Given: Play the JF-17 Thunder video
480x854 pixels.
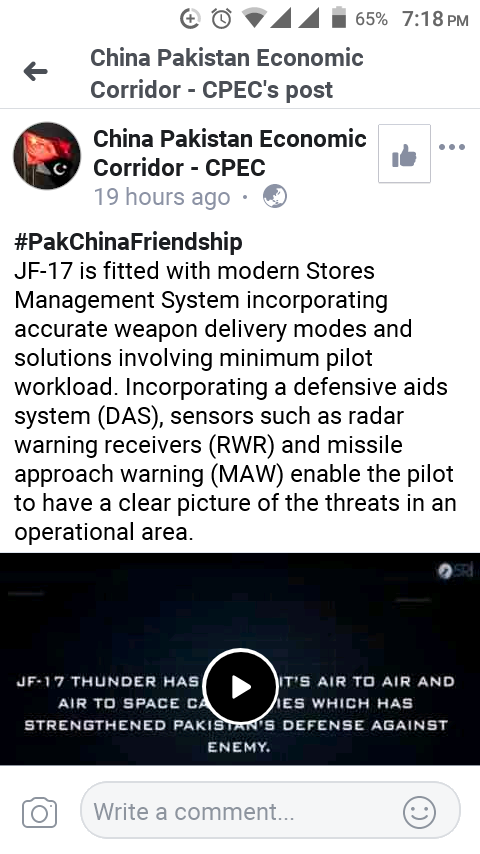Looking at the screenshot, I should pos(240,686).
